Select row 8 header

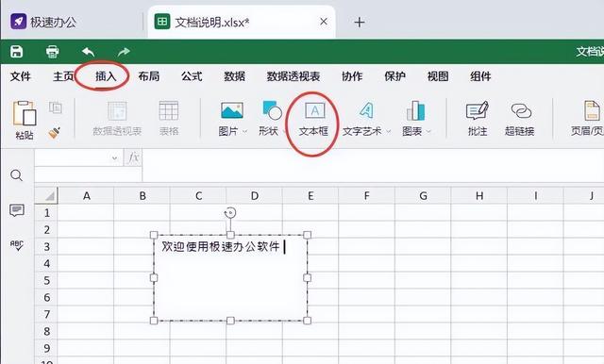(x=46, y=331)
